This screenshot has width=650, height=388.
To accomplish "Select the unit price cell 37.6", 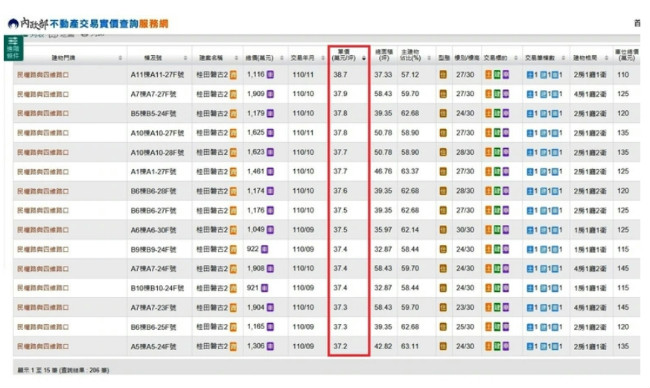I will (340, 191).
